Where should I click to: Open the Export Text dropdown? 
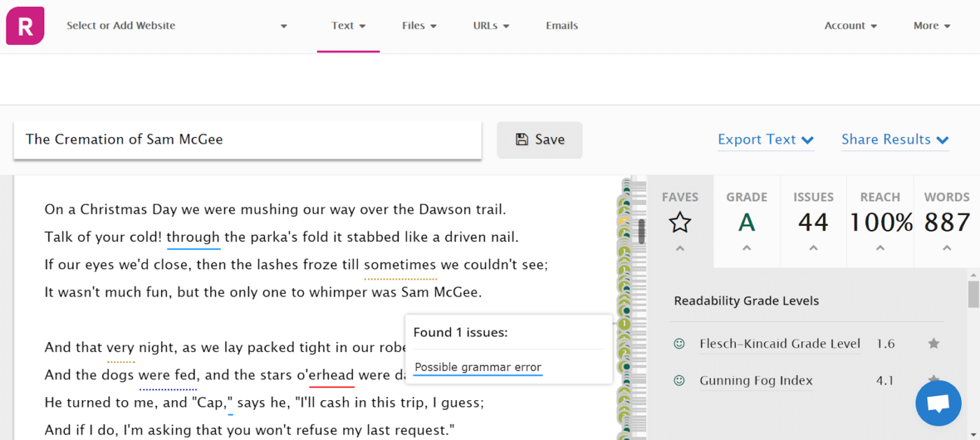click(x=765, y=140)
